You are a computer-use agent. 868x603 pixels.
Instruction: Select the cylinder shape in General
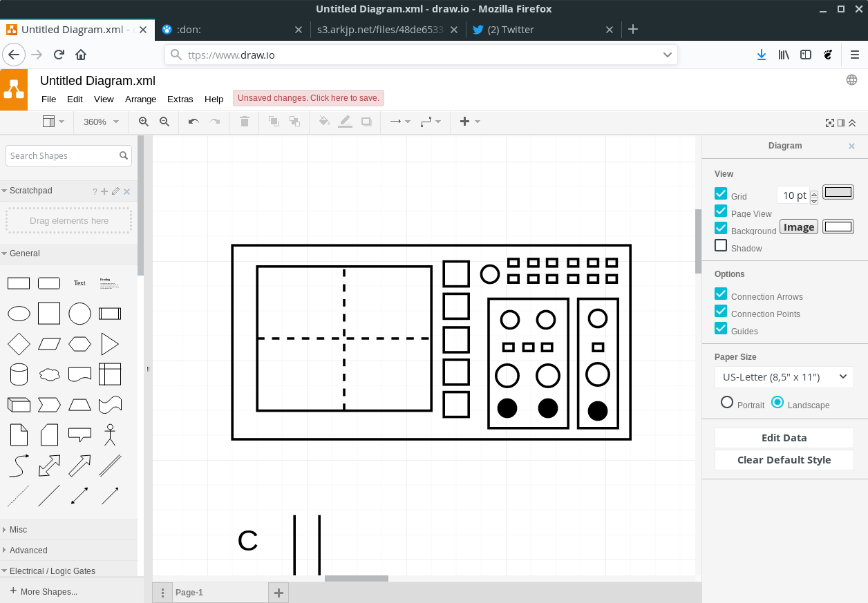19,375
